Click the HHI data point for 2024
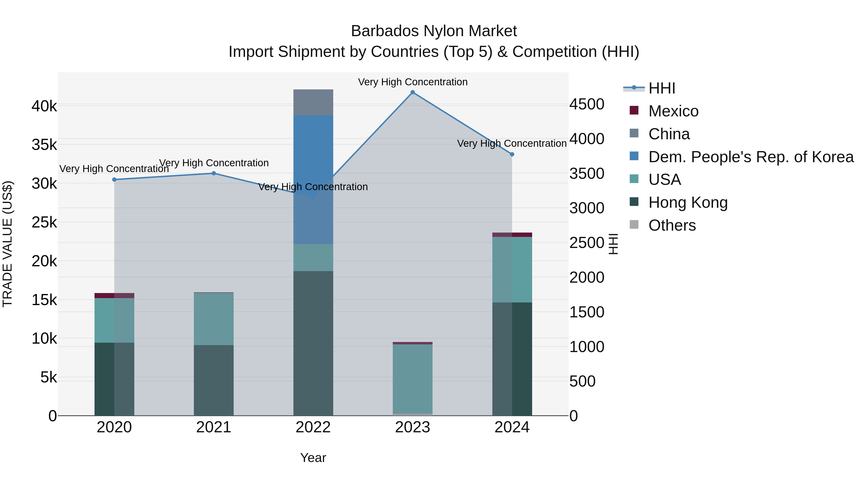The image size is (868, 488). pyautogui.click(x=512, y=154)
